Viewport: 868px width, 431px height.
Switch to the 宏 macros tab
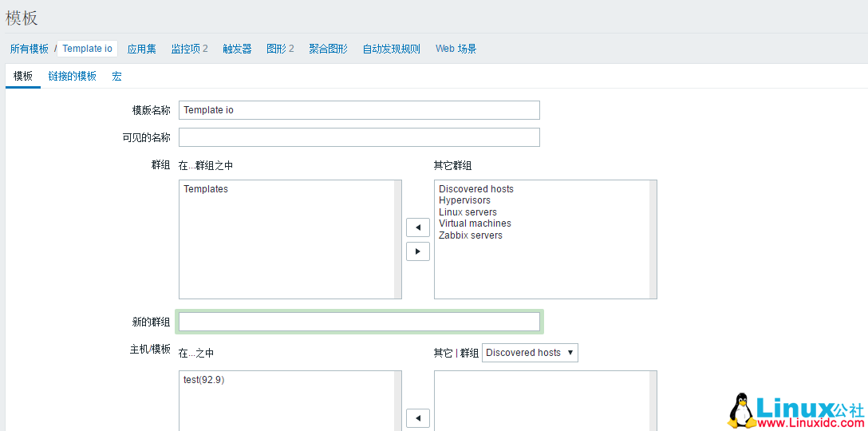click(x=116, y=77)
